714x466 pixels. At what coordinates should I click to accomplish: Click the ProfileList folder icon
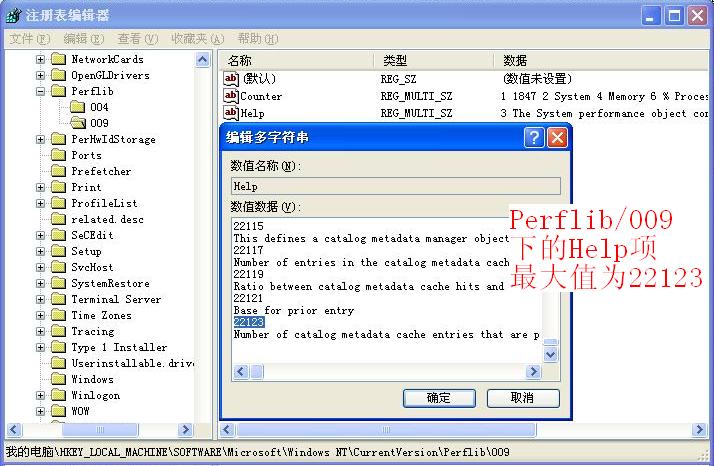[59, 203]
